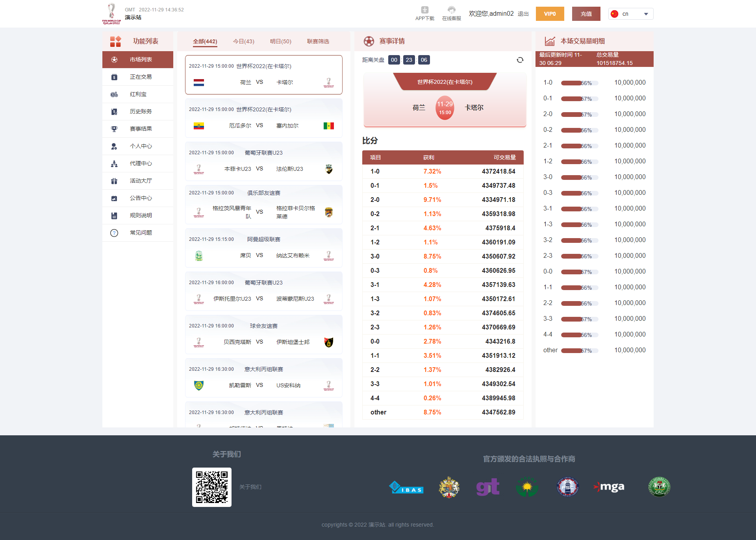
Task: Open 活动大厅 gift icon
Action: (114, 181)
